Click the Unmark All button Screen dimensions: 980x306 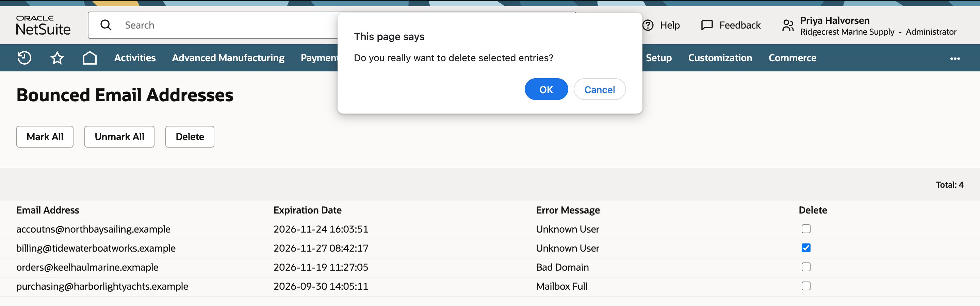point(119,136)
